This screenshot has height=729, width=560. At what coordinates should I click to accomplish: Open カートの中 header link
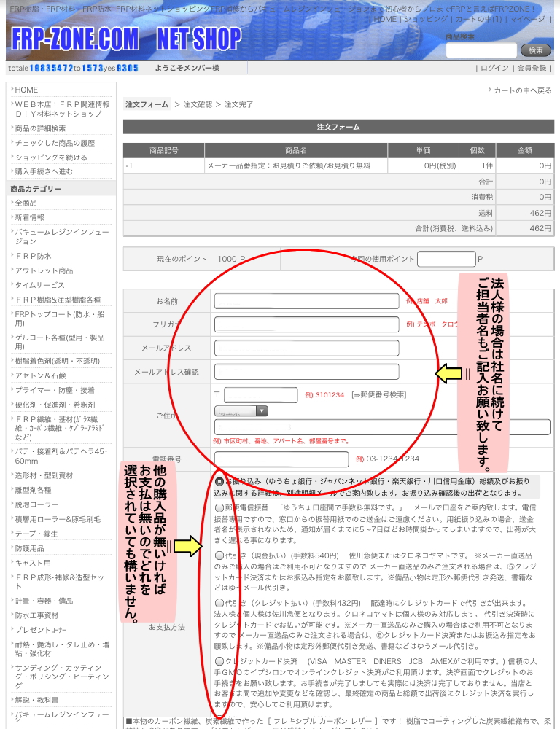[x=478, y=19]
